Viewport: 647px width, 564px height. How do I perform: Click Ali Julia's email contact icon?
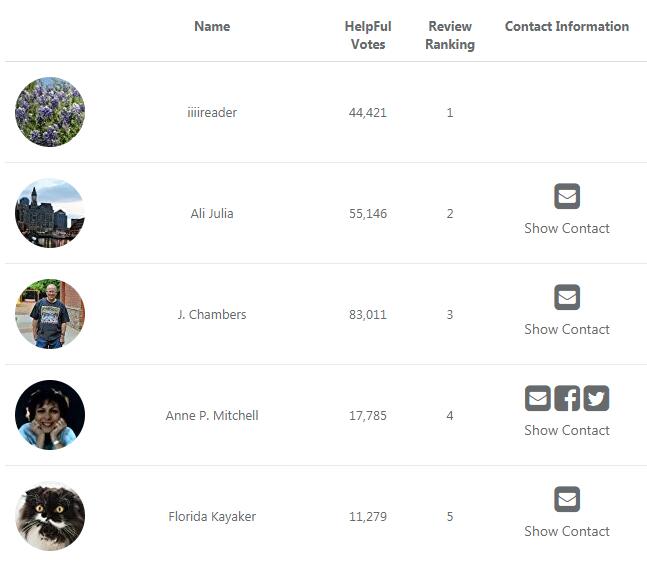point(567,196)
